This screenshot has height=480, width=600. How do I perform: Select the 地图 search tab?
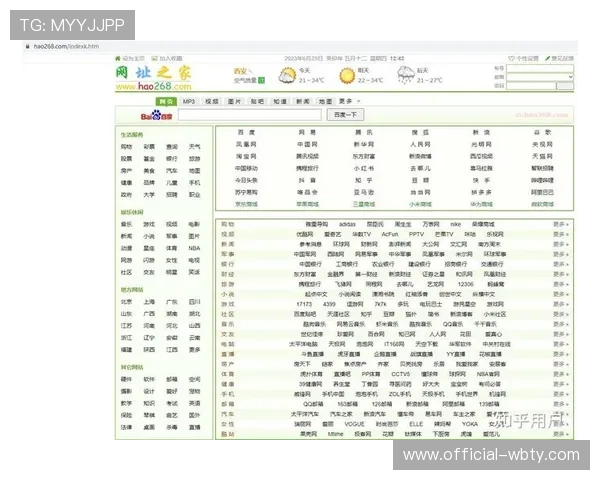point(324,101)
